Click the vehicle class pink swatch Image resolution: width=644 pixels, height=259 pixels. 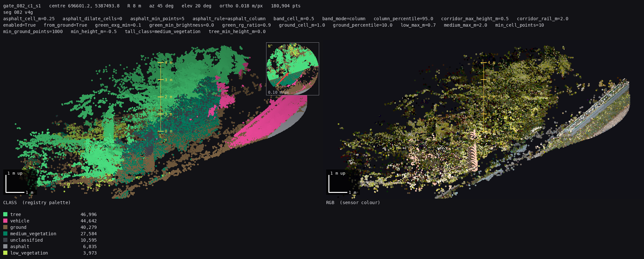point(5,221)
